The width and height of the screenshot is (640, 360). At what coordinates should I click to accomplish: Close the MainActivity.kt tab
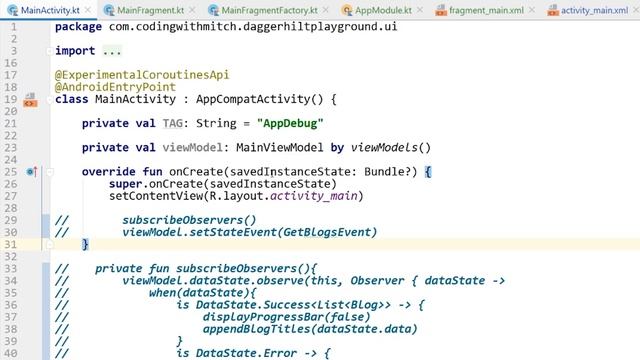click(88, 10)
